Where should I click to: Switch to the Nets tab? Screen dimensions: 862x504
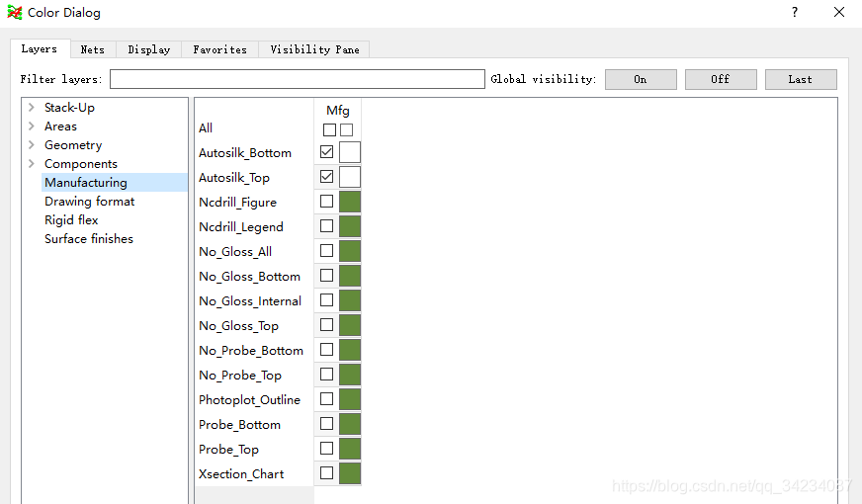pyautogui.click(x=92, y=49)
